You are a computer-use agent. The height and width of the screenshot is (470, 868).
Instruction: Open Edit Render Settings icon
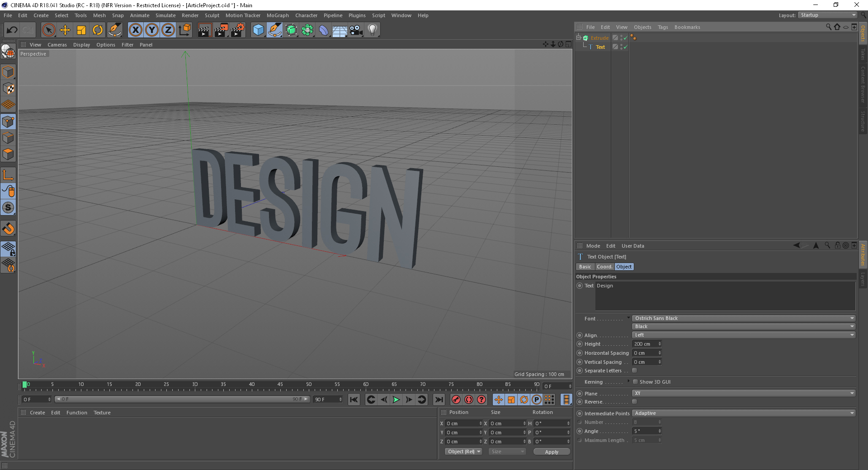pyautogui.click(x=238, y=30)
